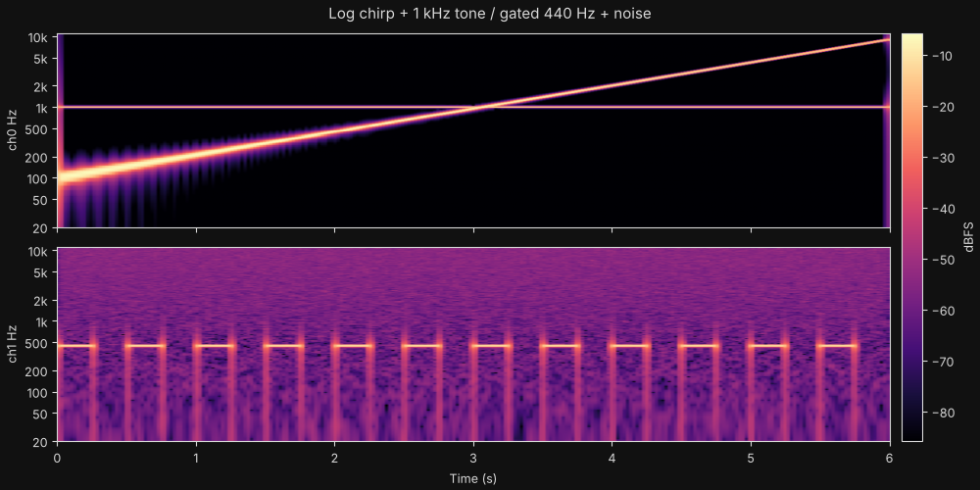Click the '5k' tick on ch1 axis
The width and height of the screenshot is (980, 490).
pos(42,273)
